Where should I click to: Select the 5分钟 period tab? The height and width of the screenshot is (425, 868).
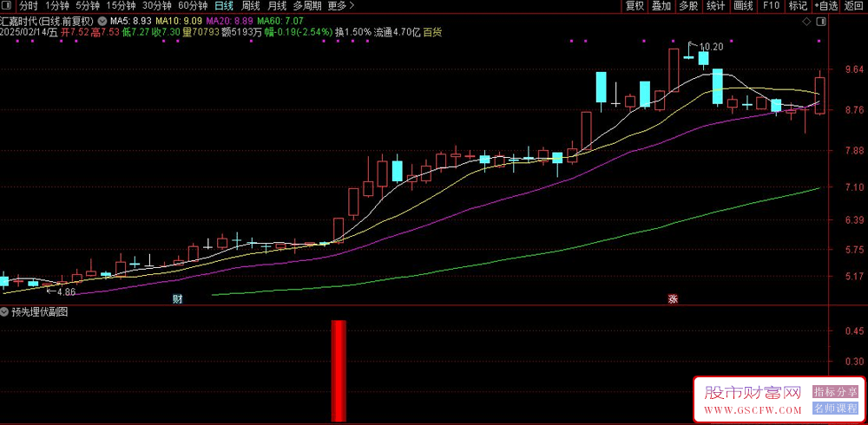(x=88, y=6)
